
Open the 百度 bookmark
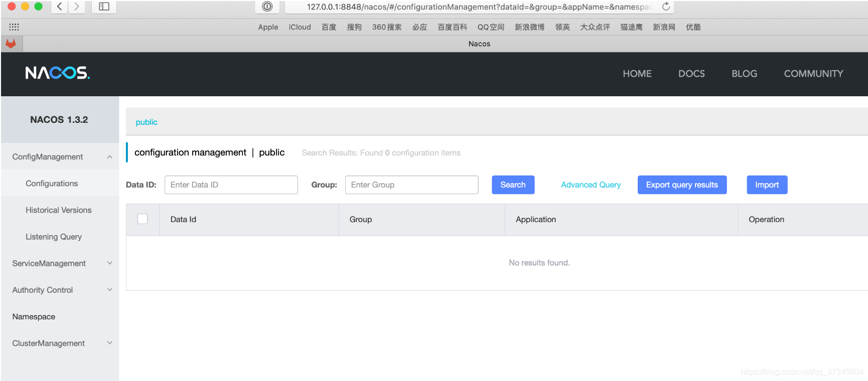pyautogui.click(x=329, y=27)
